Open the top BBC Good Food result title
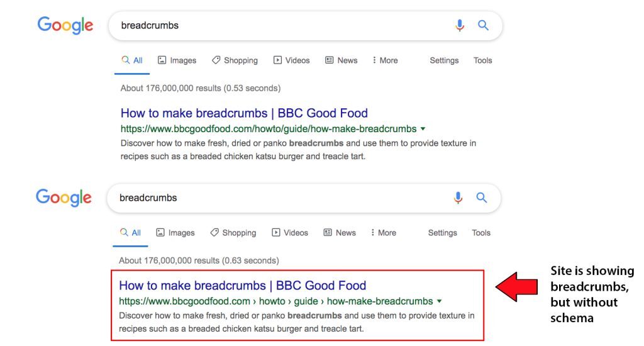The image size is (644, 346). [x=244, y=113]
